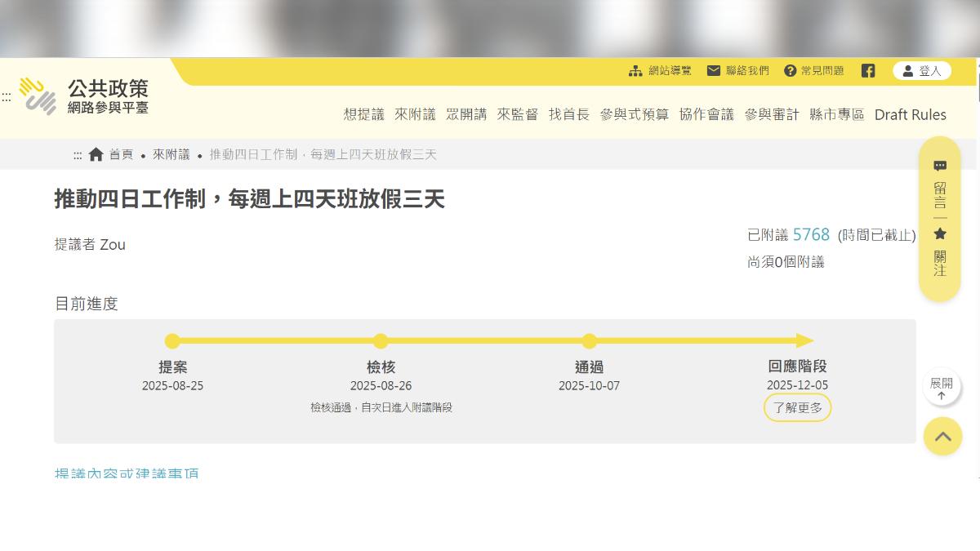Click the 聯絡我們 envelope icon

pos(713,71)
